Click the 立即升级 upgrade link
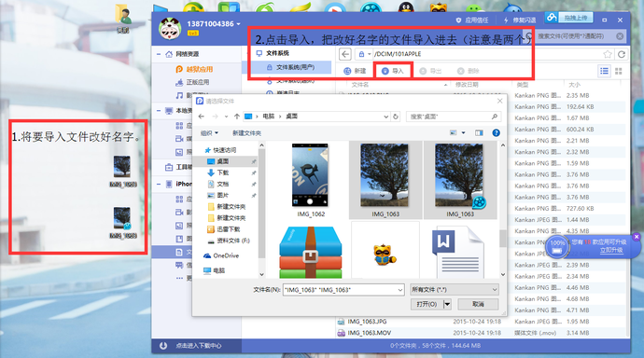The width and height of the screenshot is (644, 358). pyautogui.click(x=611, y=250)
